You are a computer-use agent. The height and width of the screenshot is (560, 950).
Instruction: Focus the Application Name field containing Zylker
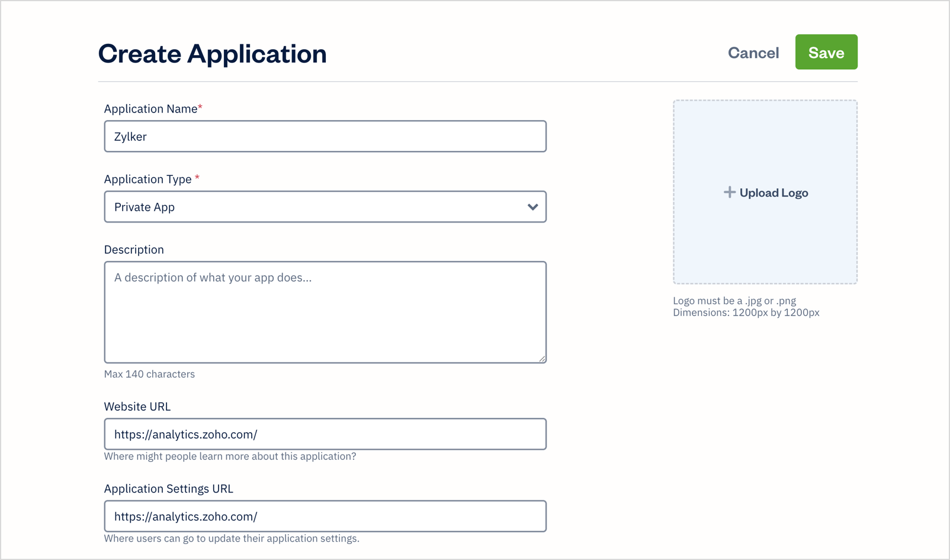[x=325, y=137]
